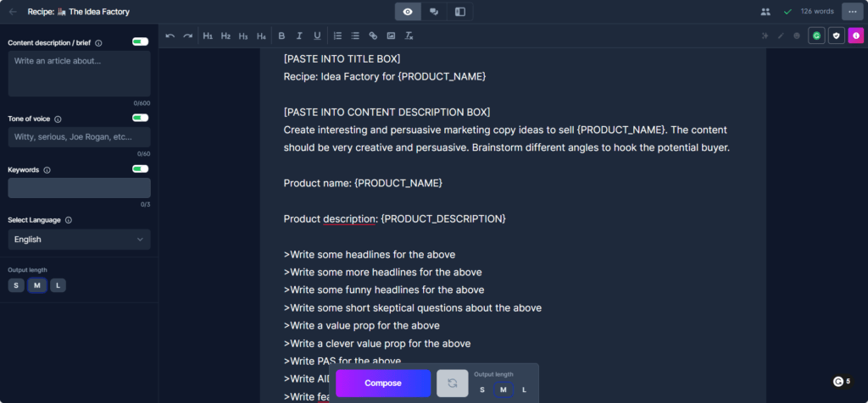The height and width of the screenshot is (403, 868).
Task: Select the eye focus view mode tab
Action: coord(408,12)
